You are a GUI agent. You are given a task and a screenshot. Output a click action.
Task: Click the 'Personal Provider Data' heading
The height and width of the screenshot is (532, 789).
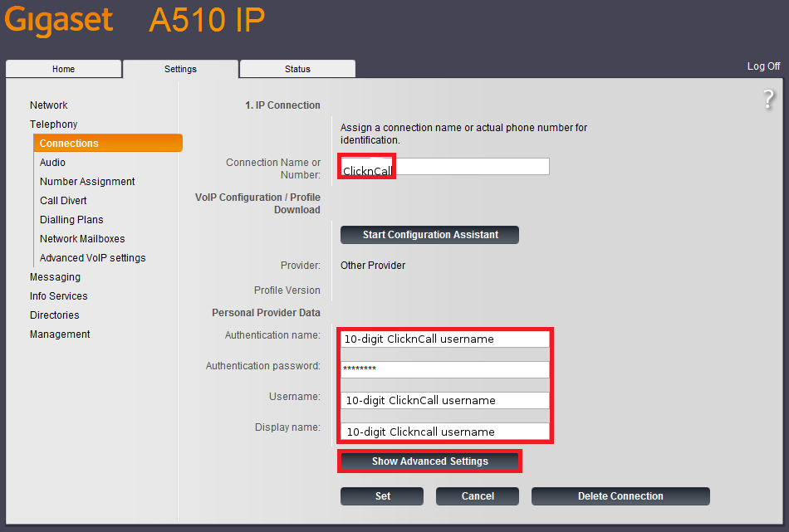[x=266, y=312]
